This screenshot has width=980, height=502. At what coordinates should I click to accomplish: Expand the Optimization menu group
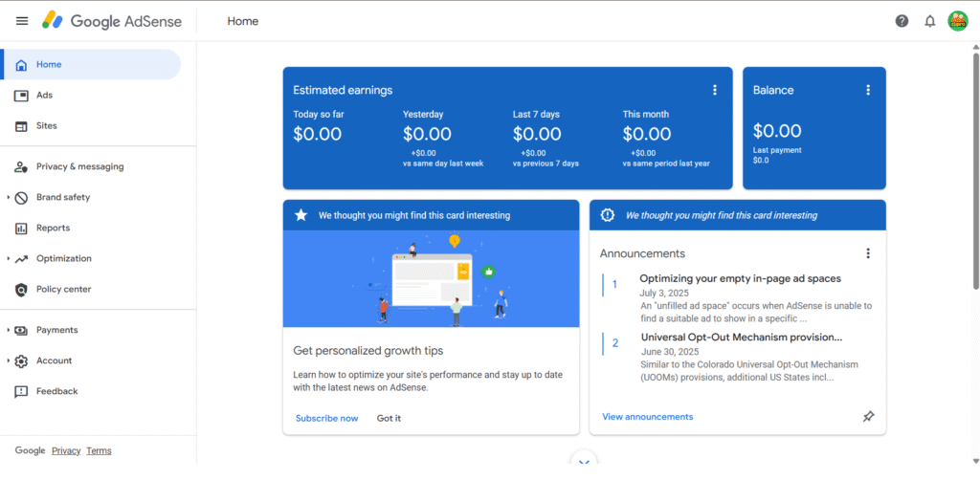click(x=9, y=258)
